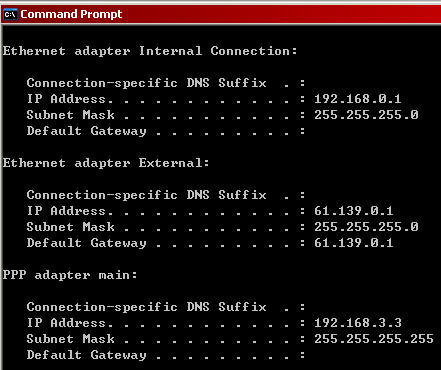441x370 pixels.
Task: Click the Command Prompt system menu icon
Action: (10, 15)
